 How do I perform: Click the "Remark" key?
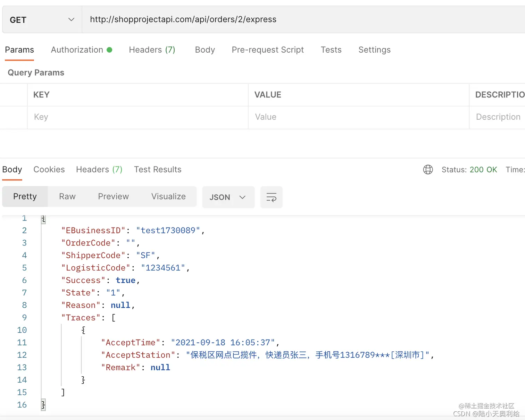tap(120, 368)
